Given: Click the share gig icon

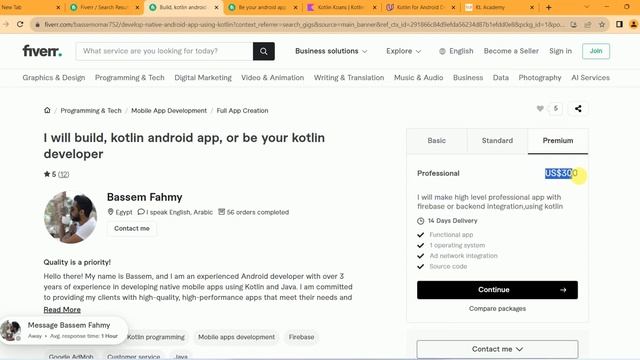Looking at the screenshot, I should (578, 109).
